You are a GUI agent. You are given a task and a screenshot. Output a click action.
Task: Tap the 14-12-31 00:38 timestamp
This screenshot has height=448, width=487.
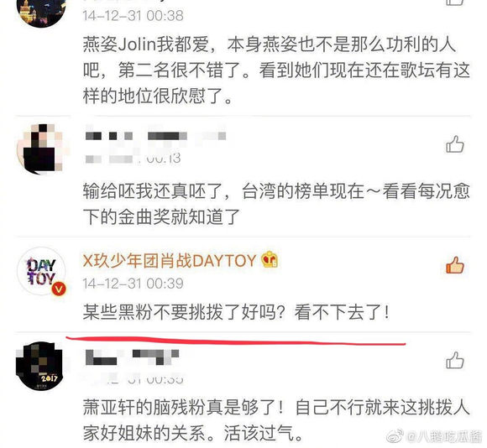pos(133,15)
